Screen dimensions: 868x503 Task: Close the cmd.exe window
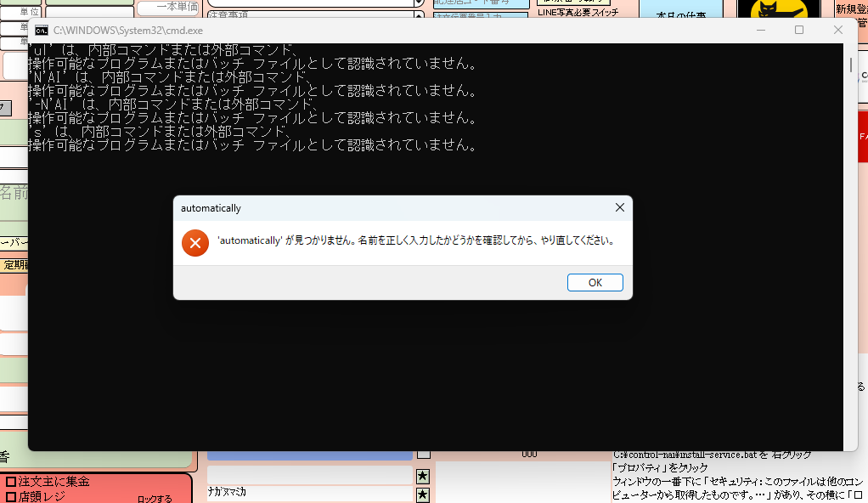coord(838,30)
